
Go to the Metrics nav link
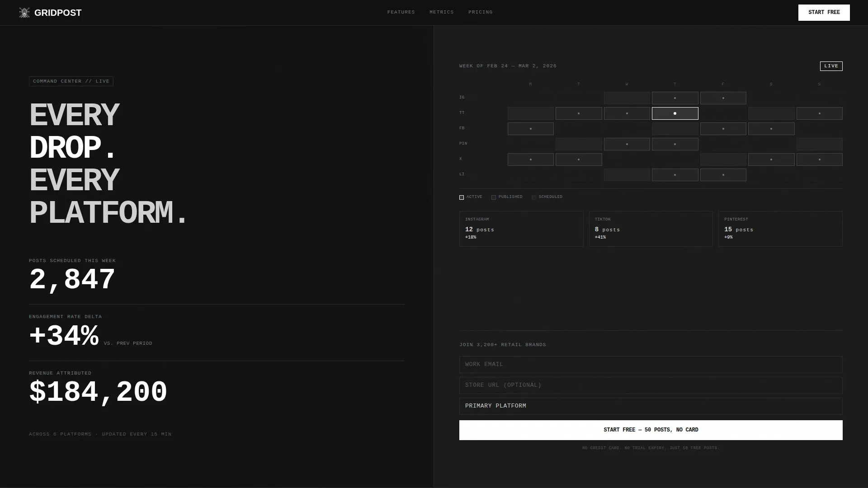point(442,12)
